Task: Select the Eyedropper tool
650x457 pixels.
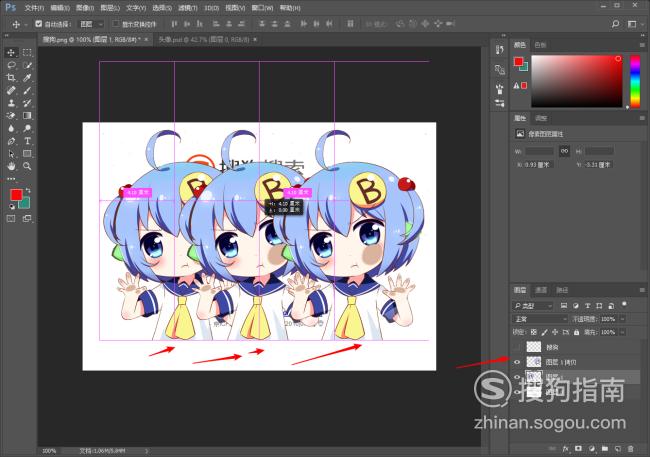Action: click(x=27, y=78)
